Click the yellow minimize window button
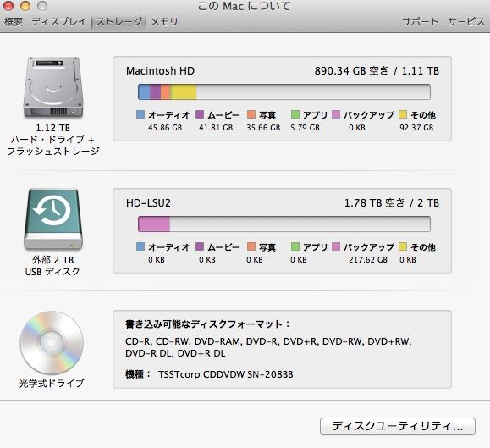The image size is (490, 448). (x=25, y=5)
